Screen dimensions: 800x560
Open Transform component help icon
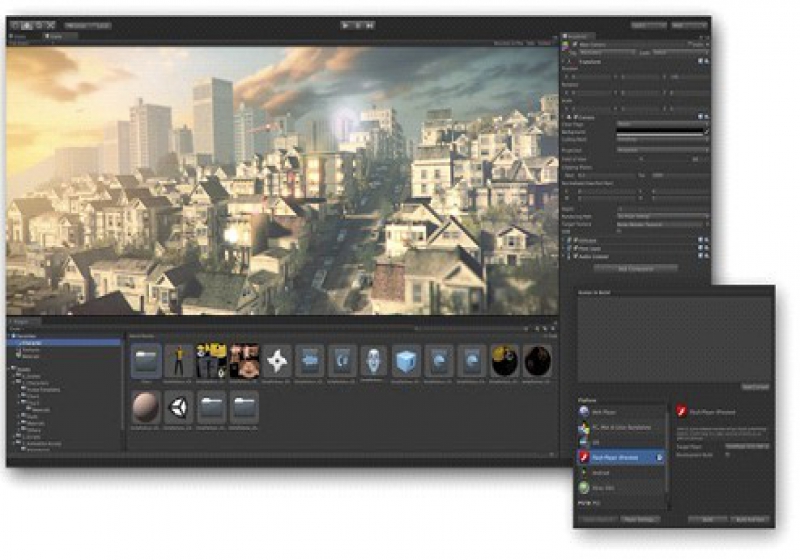click(701, 61)
